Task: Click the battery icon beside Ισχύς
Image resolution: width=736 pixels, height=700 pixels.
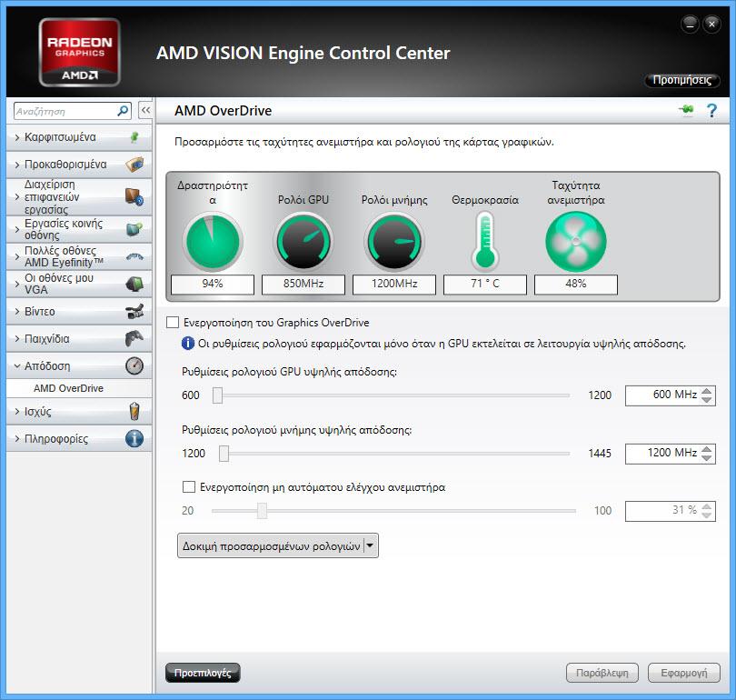Action: (134, 411)
